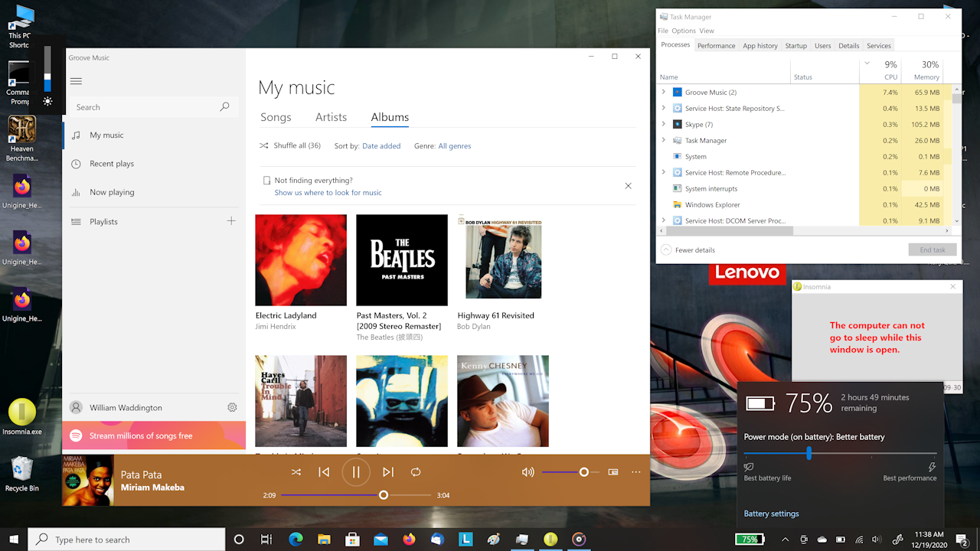Open Groove Music settings gear
This screenshot has height=551, width=980.
coord(232,408)
